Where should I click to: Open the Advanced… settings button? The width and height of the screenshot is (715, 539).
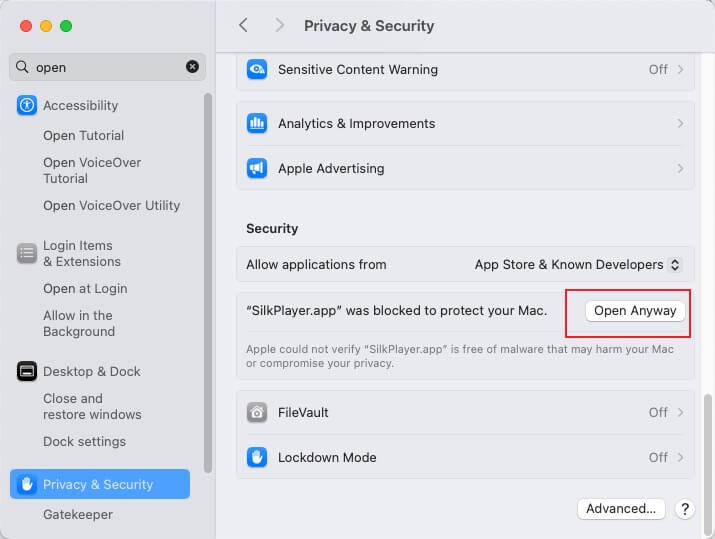[x=621, y=508]
